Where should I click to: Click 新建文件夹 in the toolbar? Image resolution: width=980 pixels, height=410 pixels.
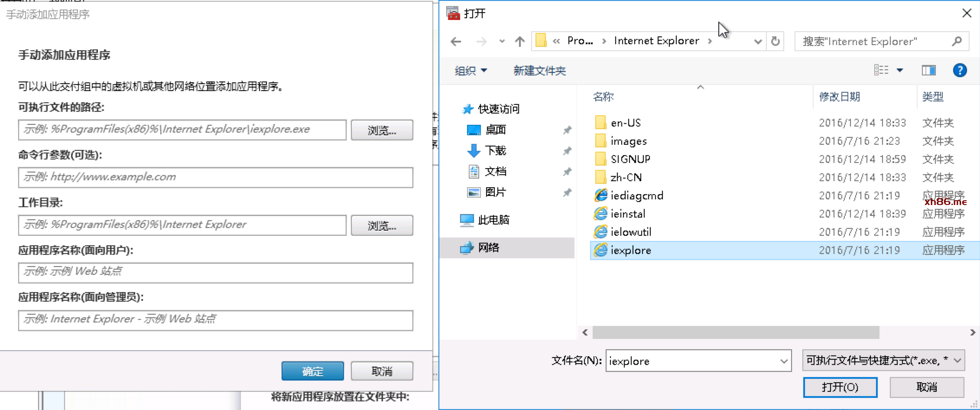539,71
